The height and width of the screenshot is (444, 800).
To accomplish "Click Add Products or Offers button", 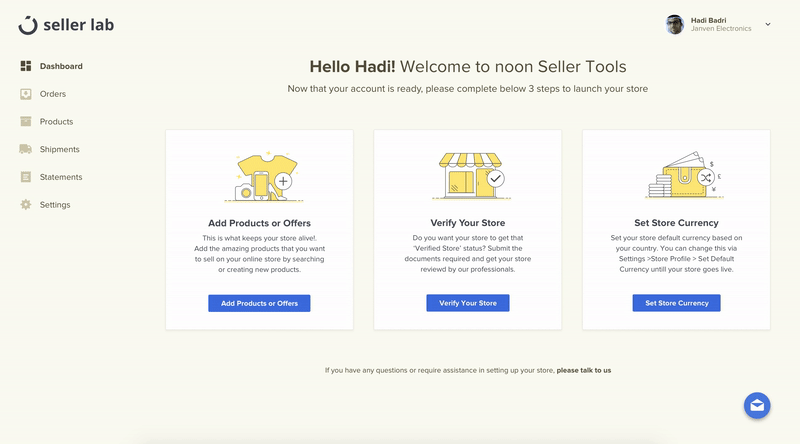I will 259,303.
